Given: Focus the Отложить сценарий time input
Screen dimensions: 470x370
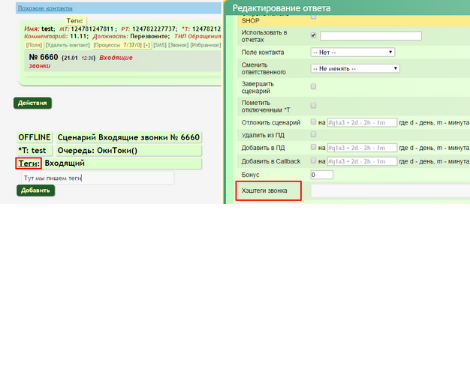Looking at the screenshot, I should pyautogui.click(x=362, y=123).
